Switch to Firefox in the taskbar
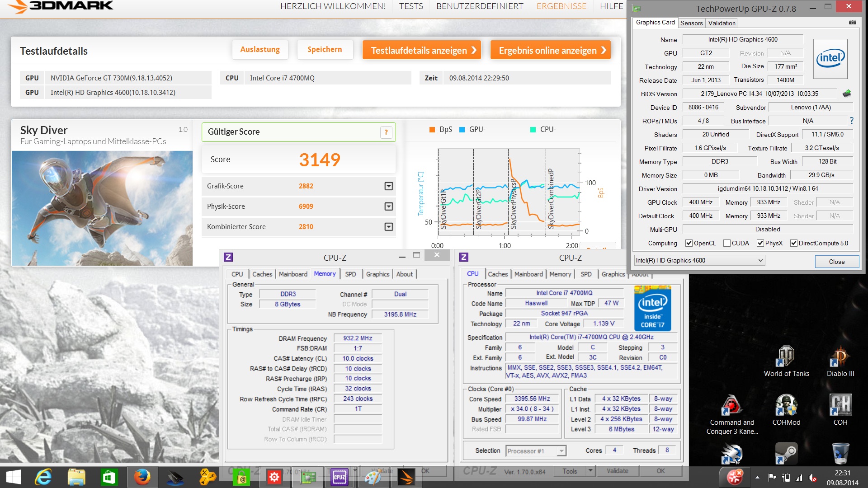 pyautogui.click(x=142, y=477)
